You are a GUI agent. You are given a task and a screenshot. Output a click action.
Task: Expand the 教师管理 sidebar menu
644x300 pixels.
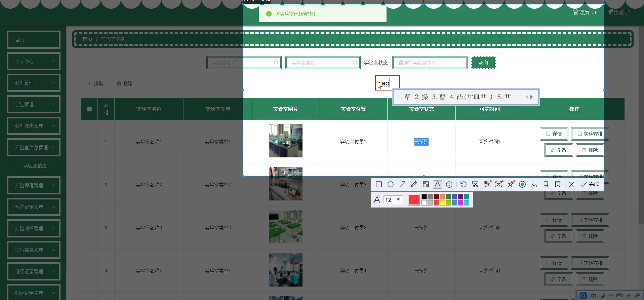click(34, 83)
